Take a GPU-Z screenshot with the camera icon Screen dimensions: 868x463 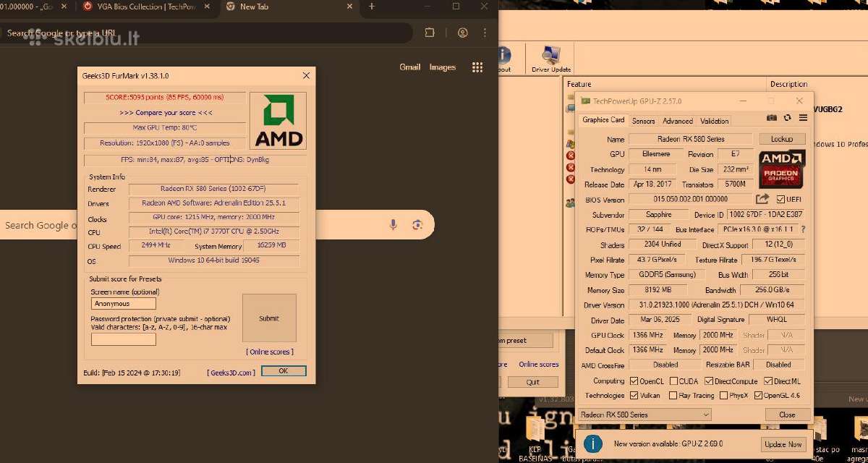point(772,118)
